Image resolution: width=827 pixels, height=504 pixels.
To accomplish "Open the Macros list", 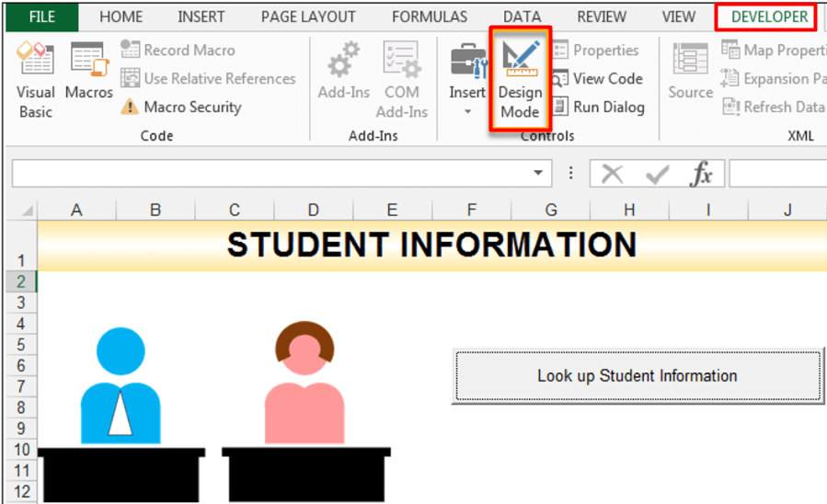I will pos(88,71).
